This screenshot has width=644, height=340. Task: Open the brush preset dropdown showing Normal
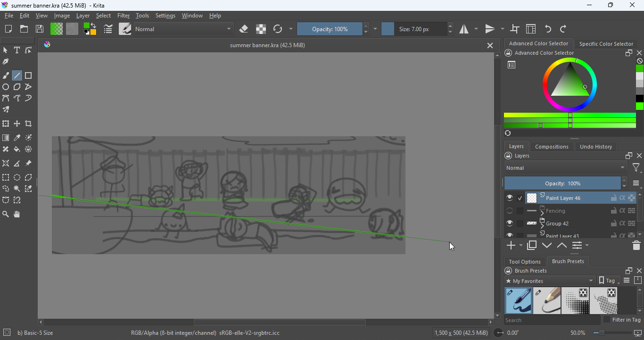pyautogui.click(x=183, y=29)
